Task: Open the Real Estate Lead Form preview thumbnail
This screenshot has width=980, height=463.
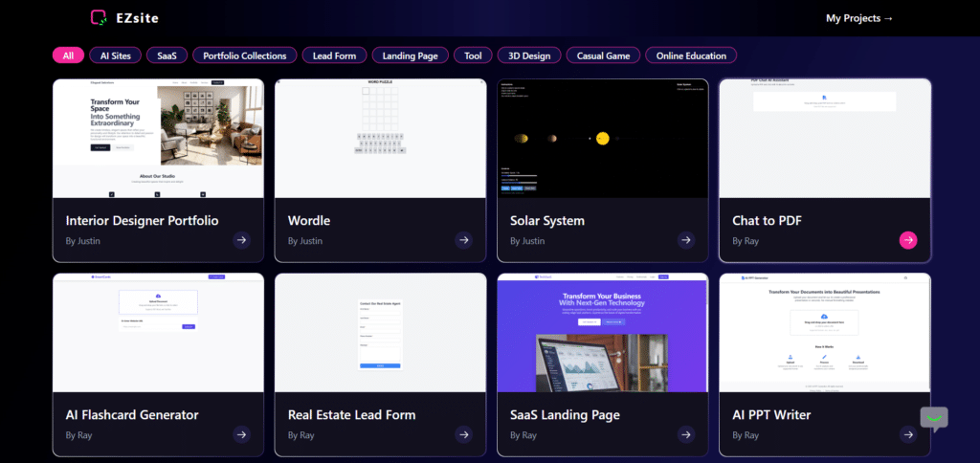Action: [380, 333]
